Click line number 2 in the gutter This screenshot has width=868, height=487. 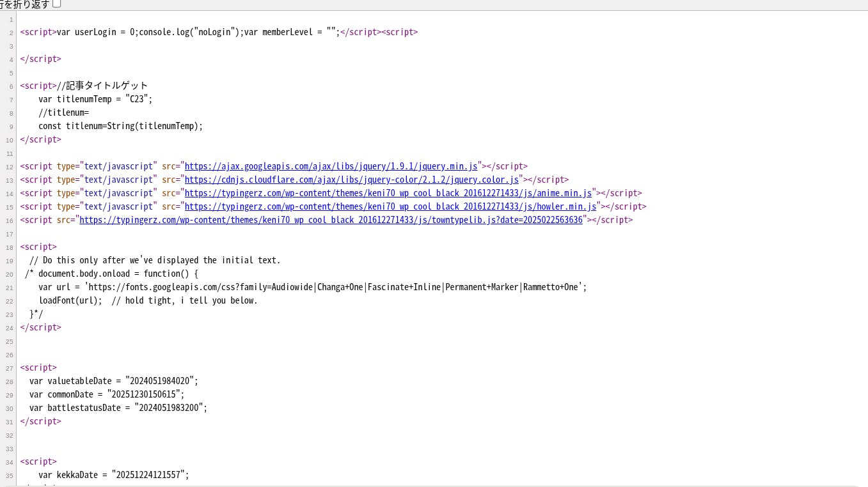point(11,33)
